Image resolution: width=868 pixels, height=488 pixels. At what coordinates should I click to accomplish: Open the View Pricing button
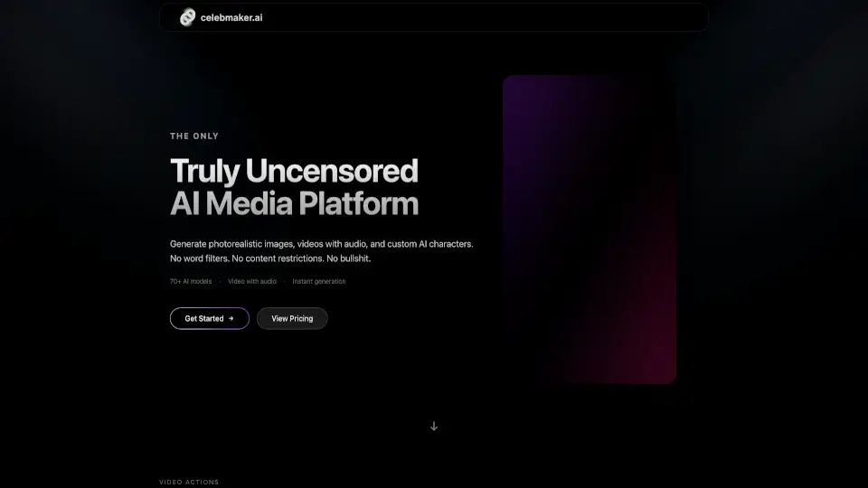click(x=292, y=318)
